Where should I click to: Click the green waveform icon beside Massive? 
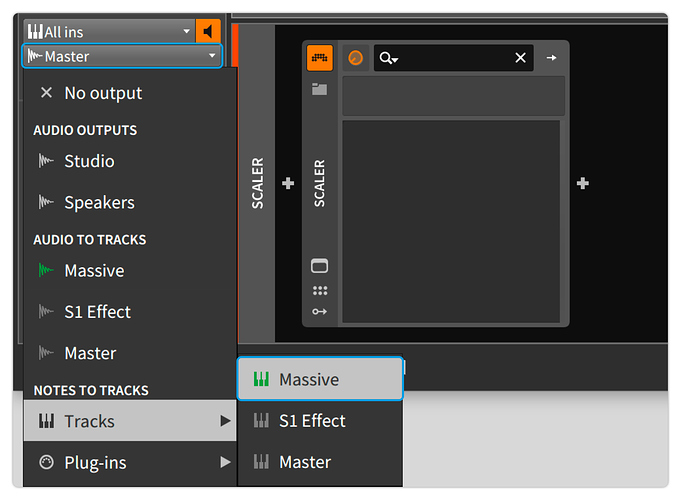click(46, 270)
